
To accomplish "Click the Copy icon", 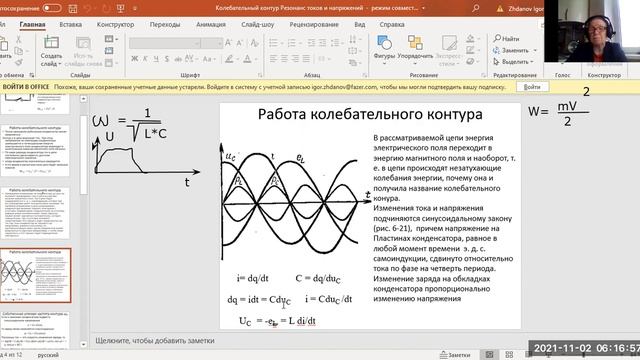I will click(x=18, y=51).
